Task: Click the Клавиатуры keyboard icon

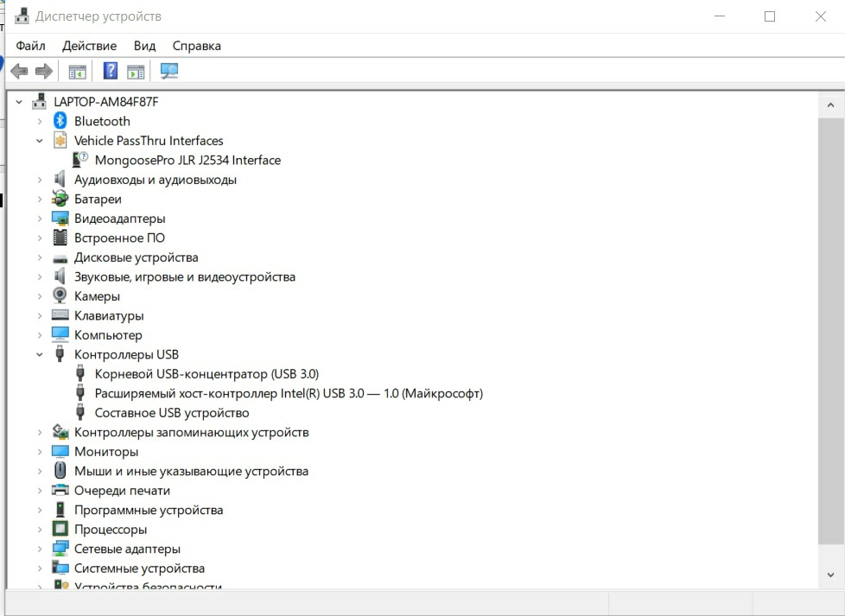Action: point(60,314)
